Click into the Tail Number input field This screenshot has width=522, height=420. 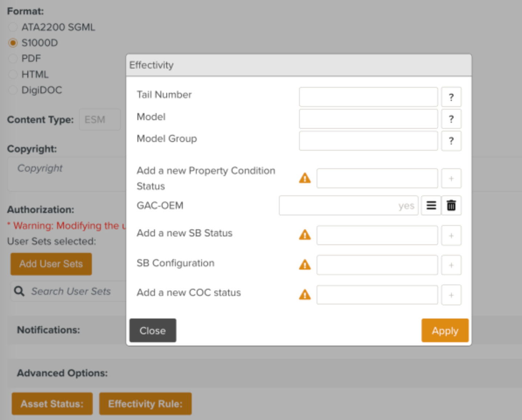point(368,97)
